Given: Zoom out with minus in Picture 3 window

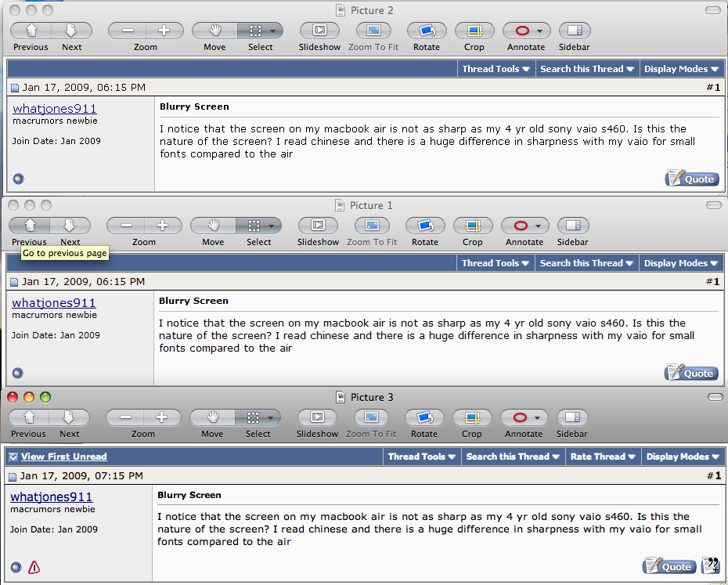Looking at the screenshot, I should click(x=125, y=417).
